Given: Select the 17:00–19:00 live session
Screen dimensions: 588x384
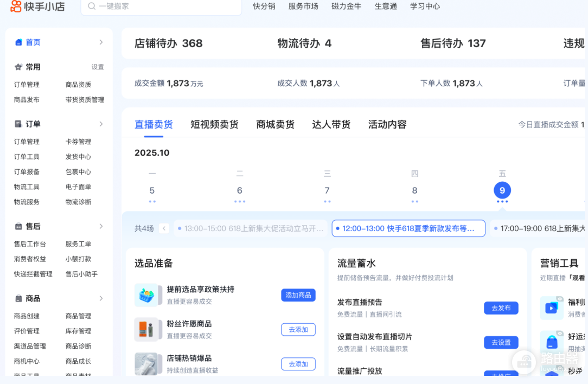Looking at the screenshot, I should [538, 228].
